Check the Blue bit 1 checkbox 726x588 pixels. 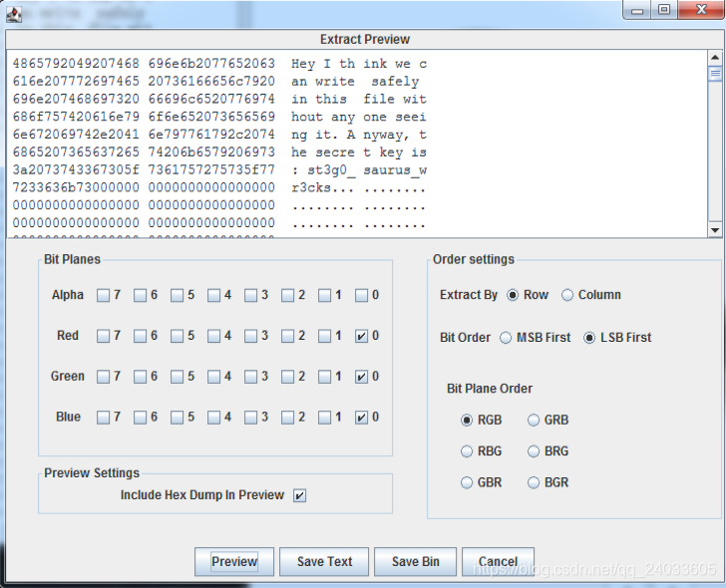324,418
